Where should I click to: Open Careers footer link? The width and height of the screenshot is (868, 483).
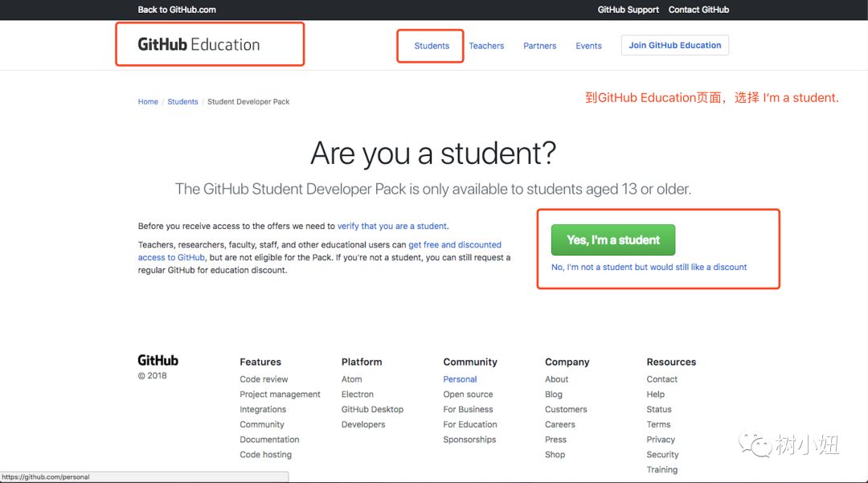coord(559,424)
